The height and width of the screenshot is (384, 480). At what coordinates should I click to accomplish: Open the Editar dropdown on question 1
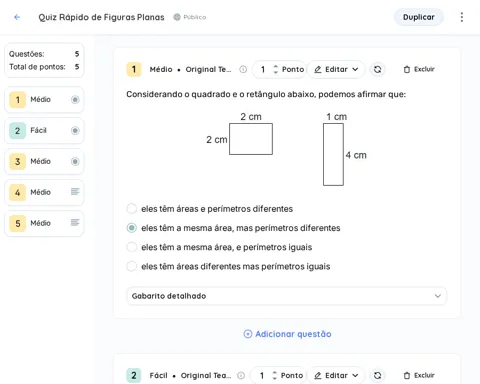click(x=336, y=69)
